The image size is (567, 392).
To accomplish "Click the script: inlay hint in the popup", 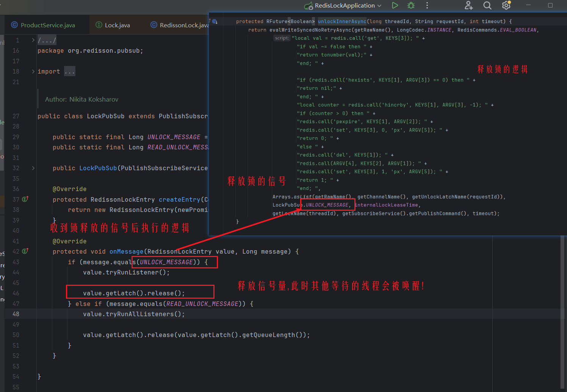I will [282, 38].
